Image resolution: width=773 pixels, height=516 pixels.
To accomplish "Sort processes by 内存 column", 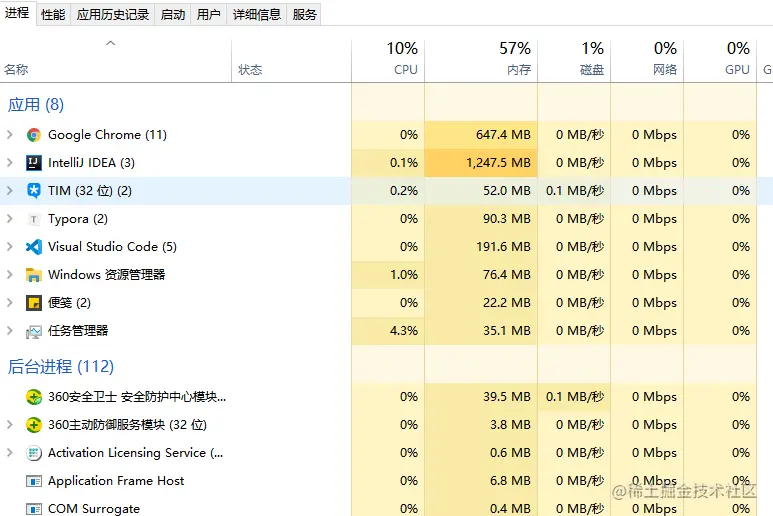I will point(481,61).
